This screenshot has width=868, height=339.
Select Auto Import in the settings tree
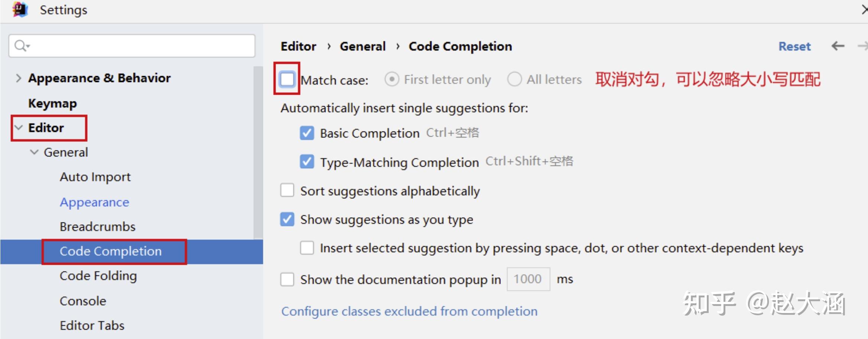[95, 177]
